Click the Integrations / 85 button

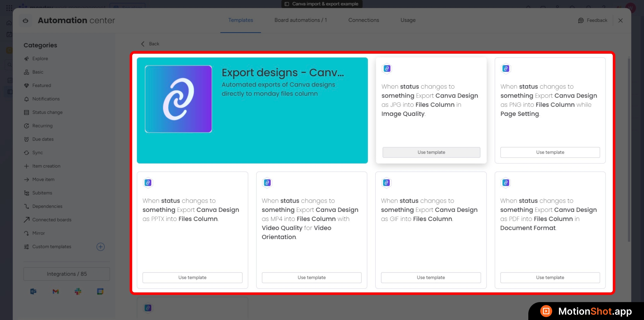pos(67,274)
